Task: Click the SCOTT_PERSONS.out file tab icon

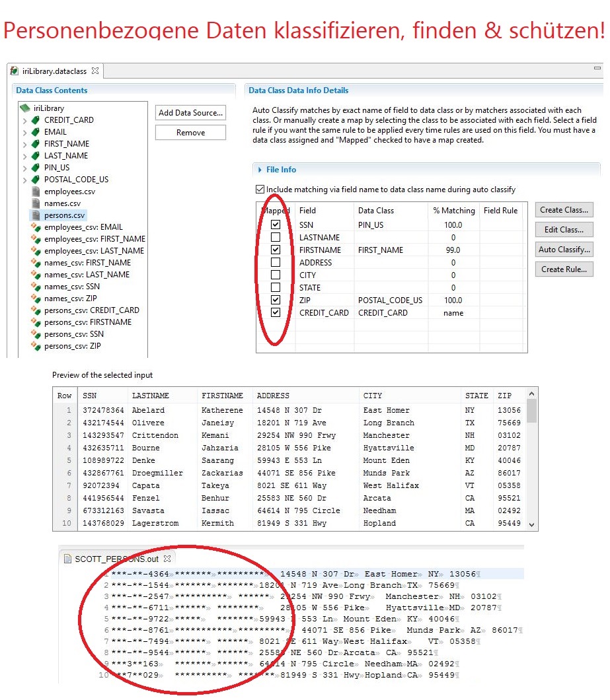Action: pos(67,559)
